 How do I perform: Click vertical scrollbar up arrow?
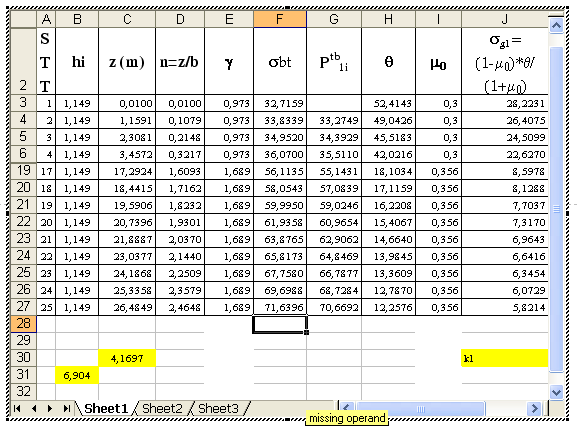pyautogui.click(x=556, y=26)
